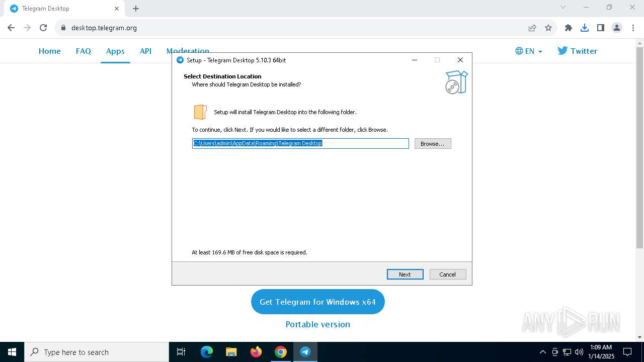Screen dimensions: 644x362
Task: Open Task View in taskbar
Action: (181, 352)
